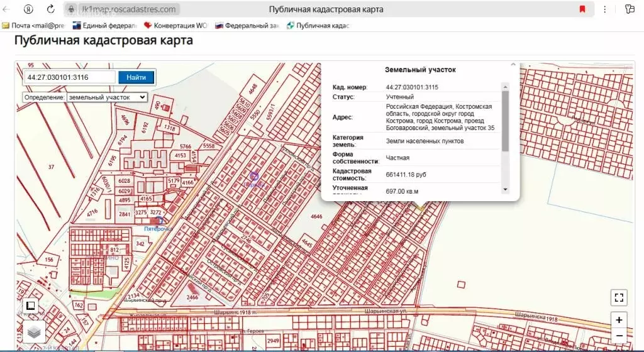Close the Земельный участок info popup
Screen dimensions: 644x352
click(x=513, y=64)
